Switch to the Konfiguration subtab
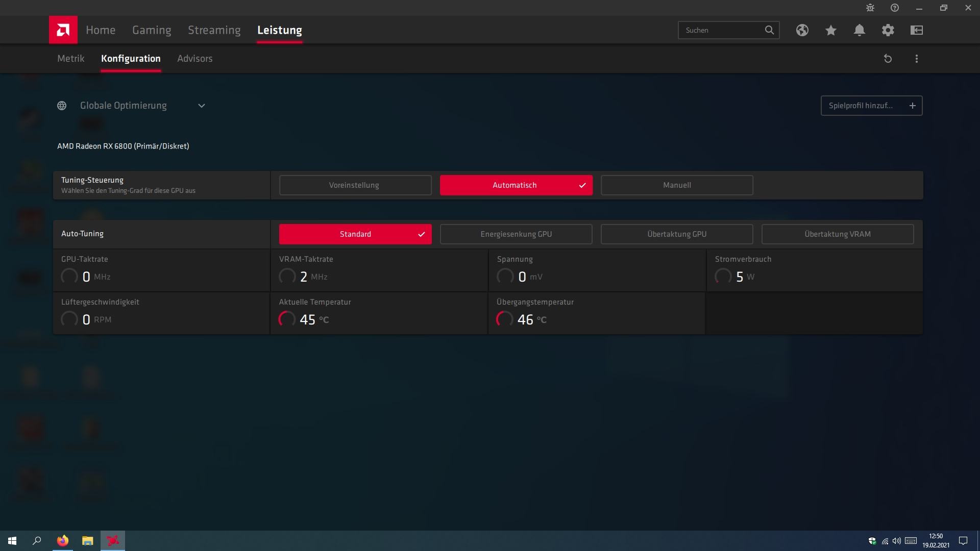The width and height of the screenshot is (980, 551). pyautogui.click(x=131, y=59)
